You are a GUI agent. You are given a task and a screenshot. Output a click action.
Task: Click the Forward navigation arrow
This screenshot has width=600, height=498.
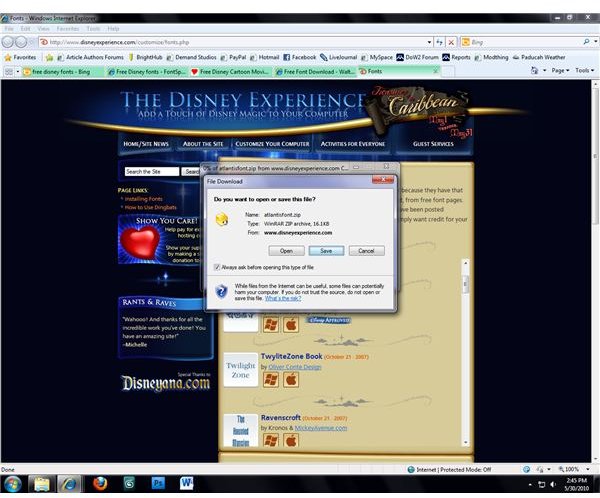(x=21, y=42)
